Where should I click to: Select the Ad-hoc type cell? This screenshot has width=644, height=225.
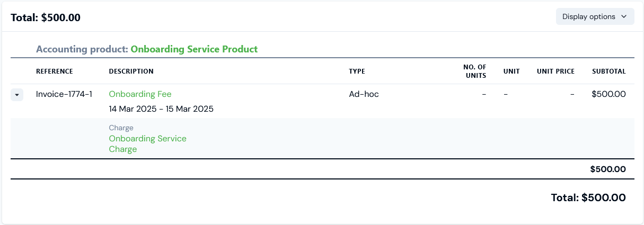(364, 94)
